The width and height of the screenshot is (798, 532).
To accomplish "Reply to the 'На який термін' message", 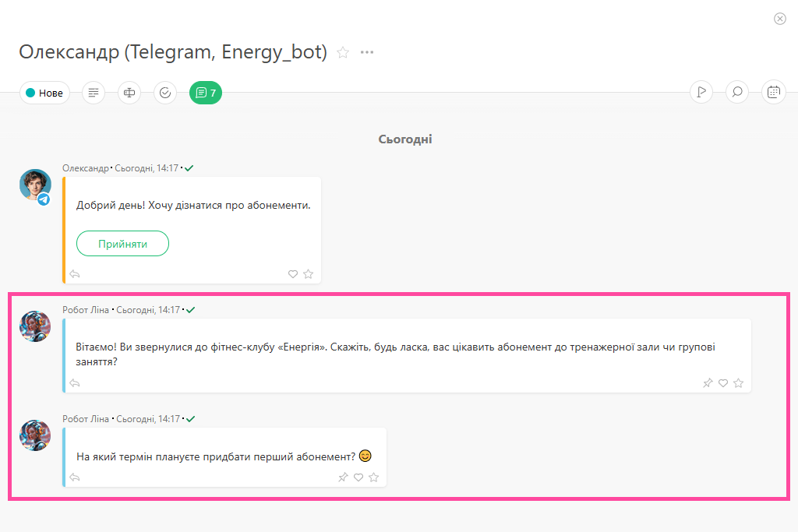I will tap(75, 477).
